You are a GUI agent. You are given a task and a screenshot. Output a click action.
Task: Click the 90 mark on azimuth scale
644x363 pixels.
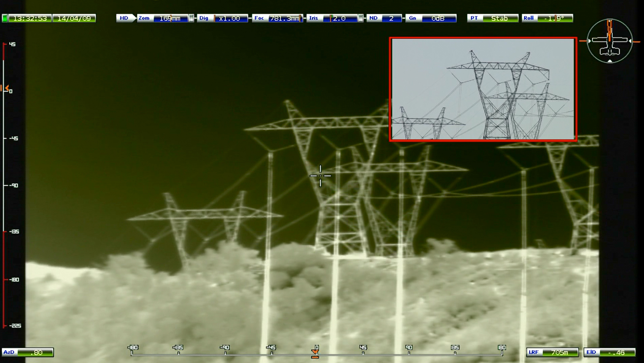409,348
